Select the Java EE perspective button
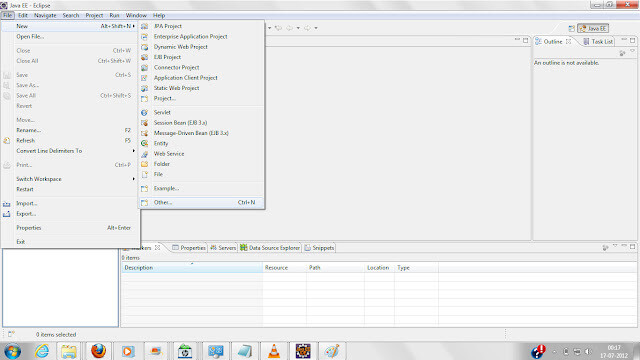Image resolution: width=640 pixels, height=360 pixels. [x=593, y=28]
